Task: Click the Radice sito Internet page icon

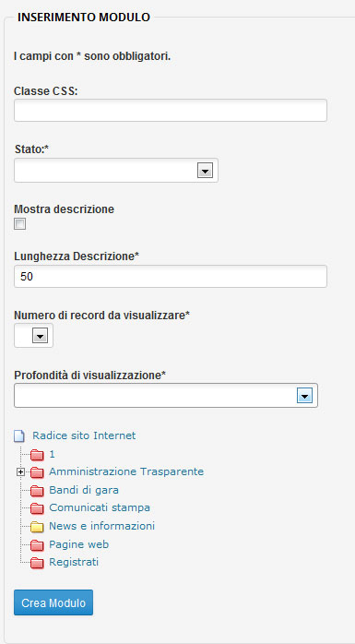Action: [x=19, y=436]
